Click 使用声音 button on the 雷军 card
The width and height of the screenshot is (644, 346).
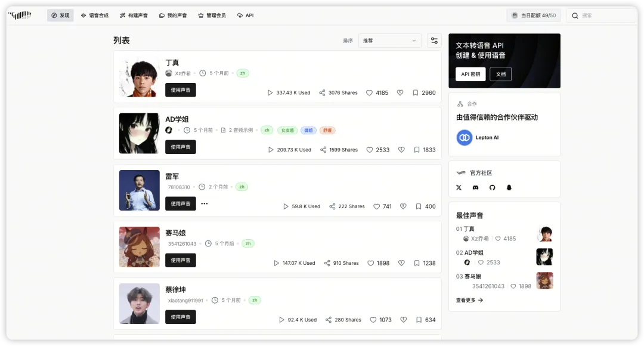pos(181,203)
